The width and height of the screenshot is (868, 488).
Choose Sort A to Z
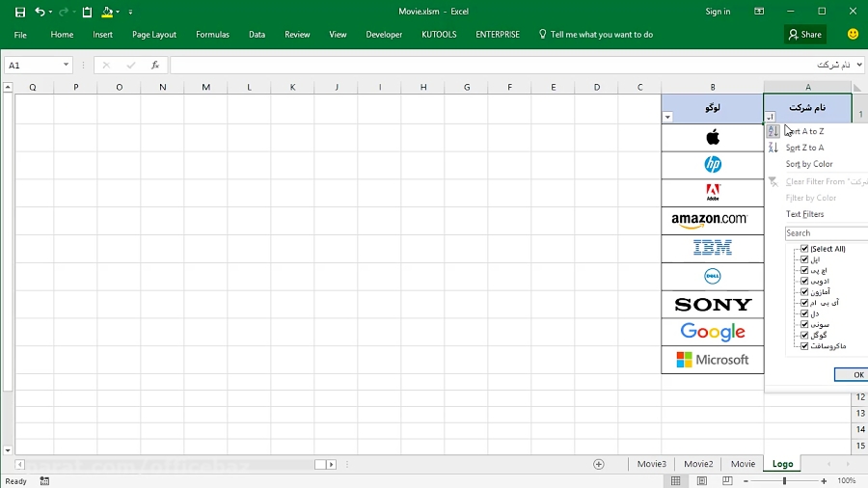[x=803, y=131]
